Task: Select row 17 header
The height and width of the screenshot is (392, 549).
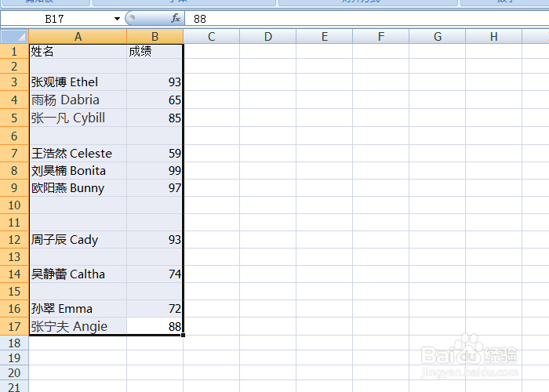Action: (14, 326)
